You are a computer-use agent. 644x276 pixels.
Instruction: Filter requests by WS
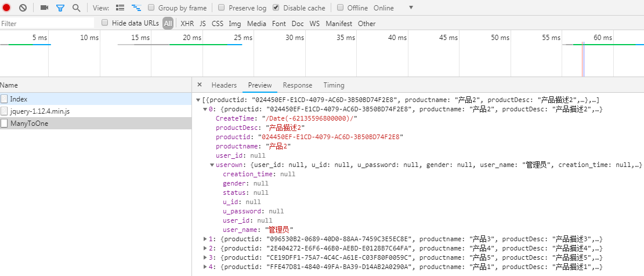coord(314,23)
